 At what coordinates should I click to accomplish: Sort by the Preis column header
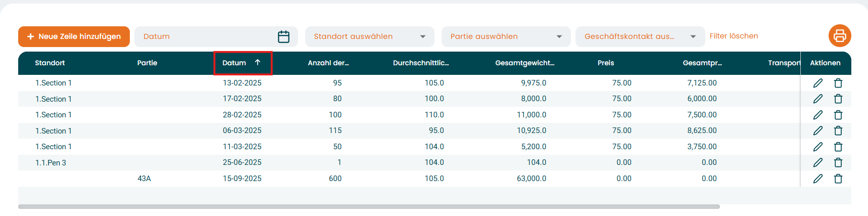(606, 63)
